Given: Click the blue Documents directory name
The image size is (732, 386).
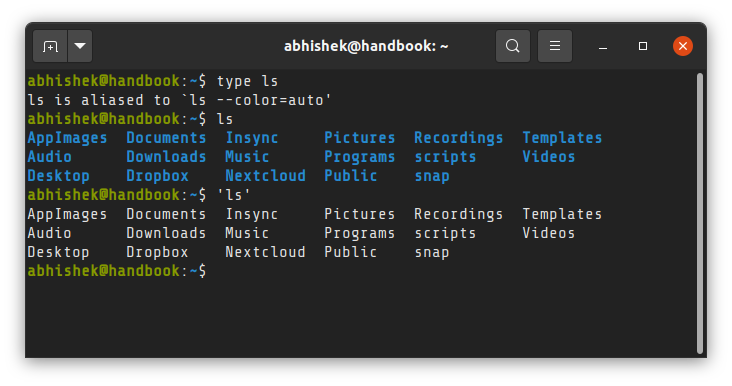Looking at the screenshot, I should 166,138.
